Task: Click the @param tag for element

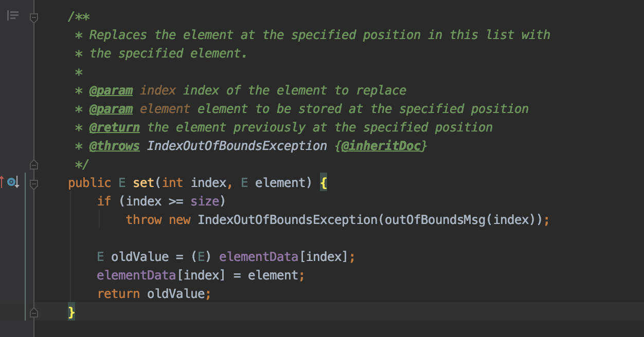Action: coord(111,109)
